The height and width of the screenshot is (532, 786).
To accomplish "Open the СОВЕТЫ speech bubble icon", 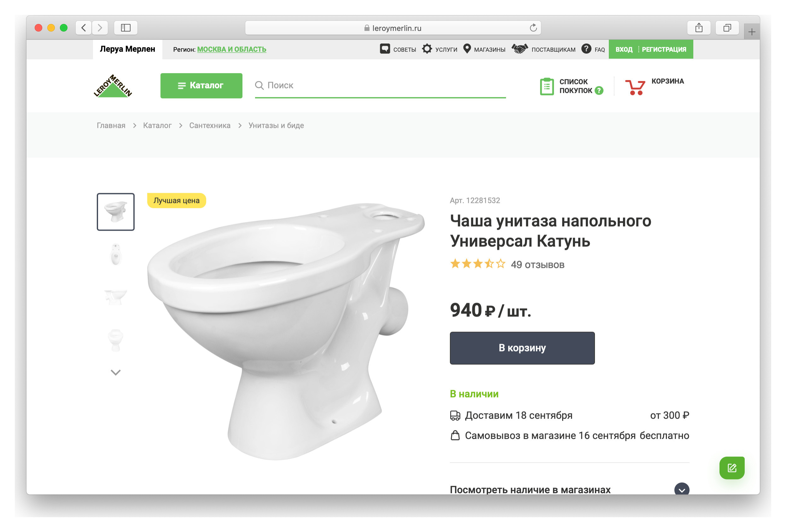I will [385, 49].
